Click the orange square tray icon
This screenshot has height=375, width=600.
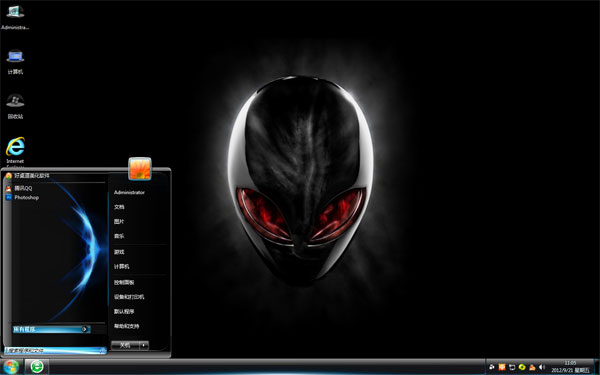tap(502, 367)
